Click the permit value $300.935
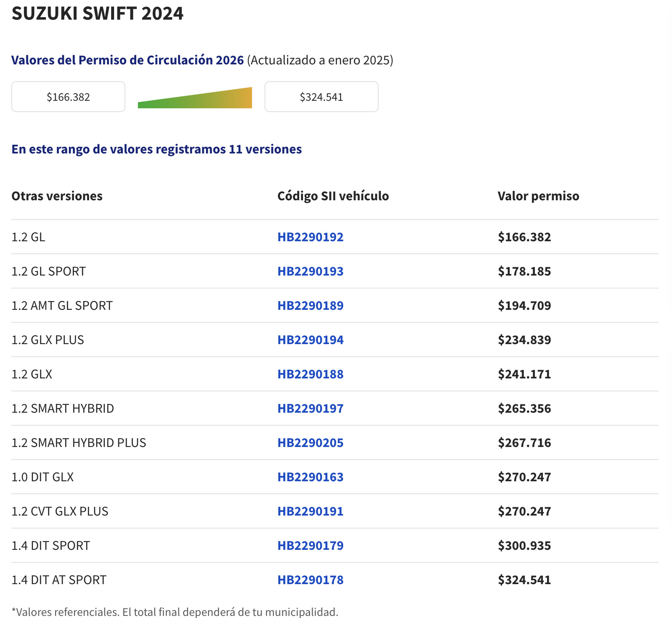Screen dimensions: 672x618 [524, 546]
